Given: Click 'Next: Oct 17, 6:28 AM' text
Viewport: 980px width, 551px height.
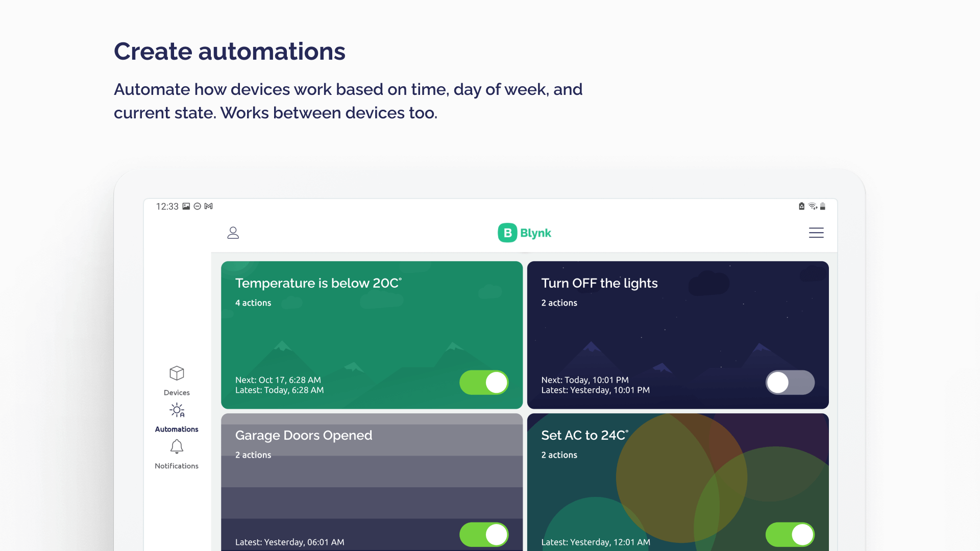Looking at the screenshot, I should [278, 380].
